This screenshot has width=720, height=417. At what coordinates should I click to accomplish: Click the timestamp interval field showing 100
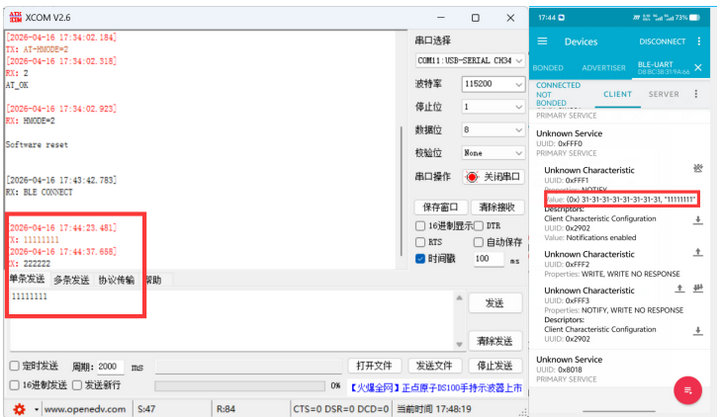488,259
